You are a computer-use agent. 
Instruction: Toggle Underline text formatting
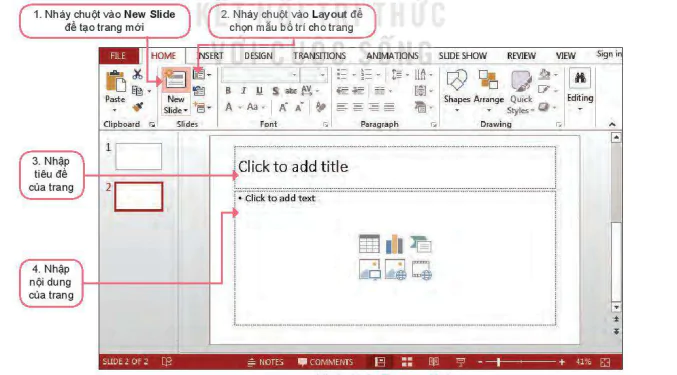(259, 91)
